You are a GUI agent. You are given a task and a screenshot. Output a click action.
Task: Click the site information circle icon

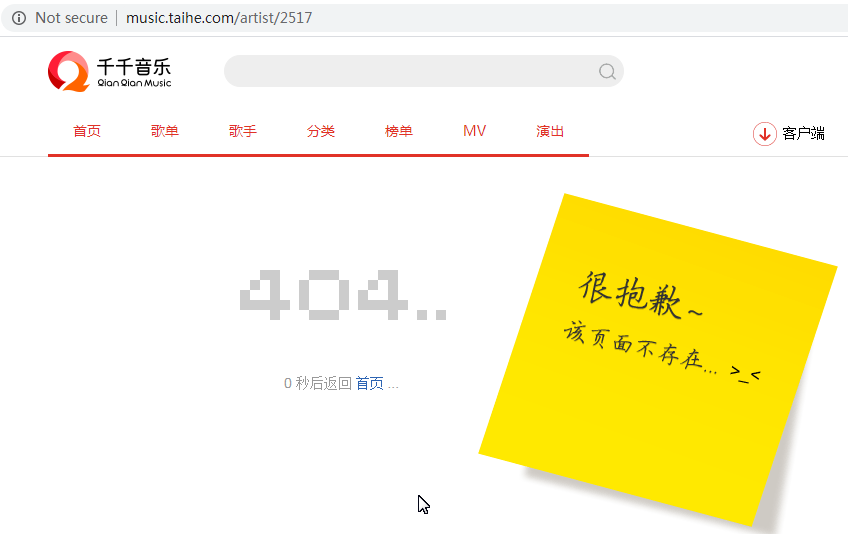[x=18, y=18]
